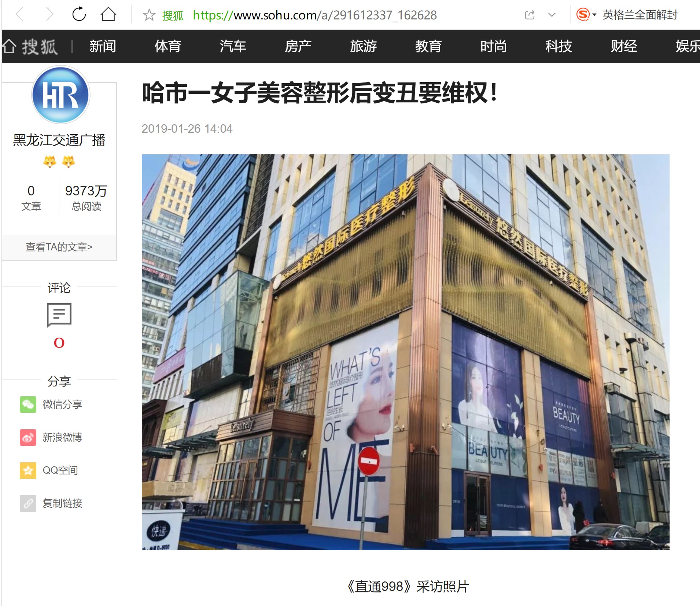Screen dimensions: 700x606
Task: Open the 新闻 navigation tab
Action: [x=103, y=46]
